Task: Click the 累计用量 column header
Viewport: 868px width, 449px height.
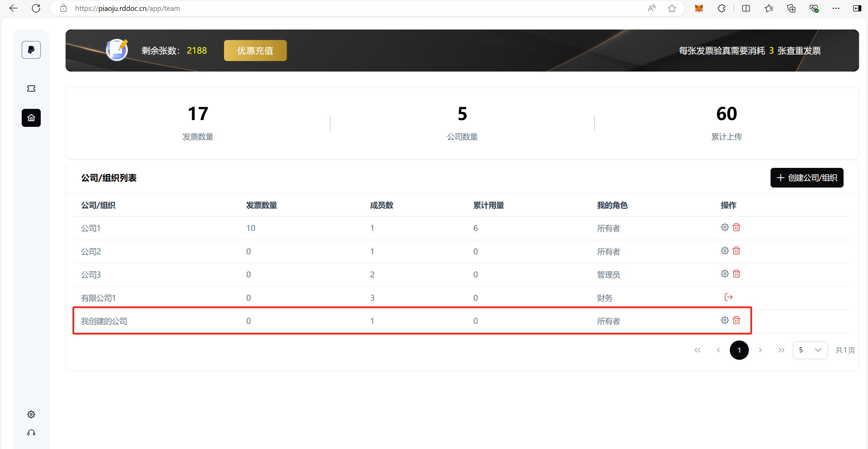Action: tap(489, 205)
